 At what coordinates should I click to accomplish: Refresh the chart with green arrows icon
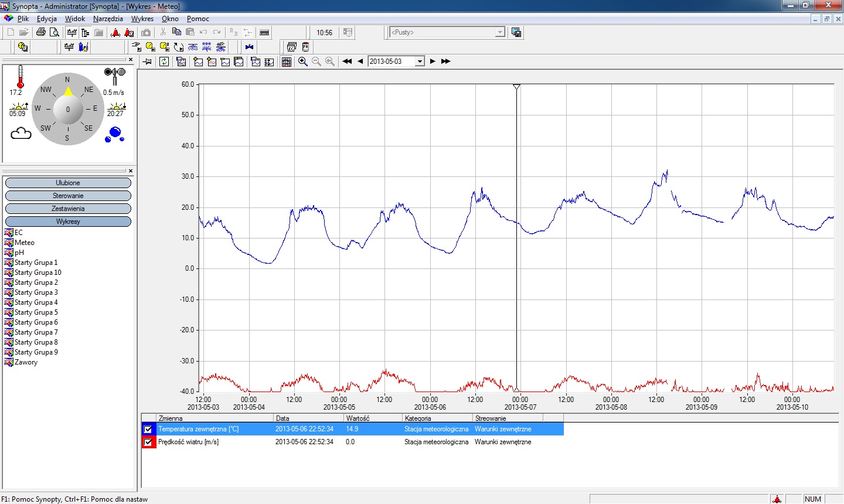point(164,61)
